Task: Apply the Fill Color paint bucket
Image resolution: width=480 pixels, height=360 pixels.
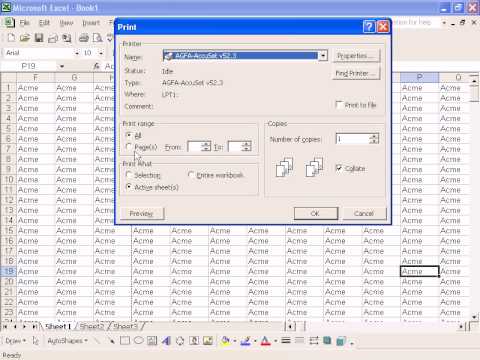Action: coord(226,341)
